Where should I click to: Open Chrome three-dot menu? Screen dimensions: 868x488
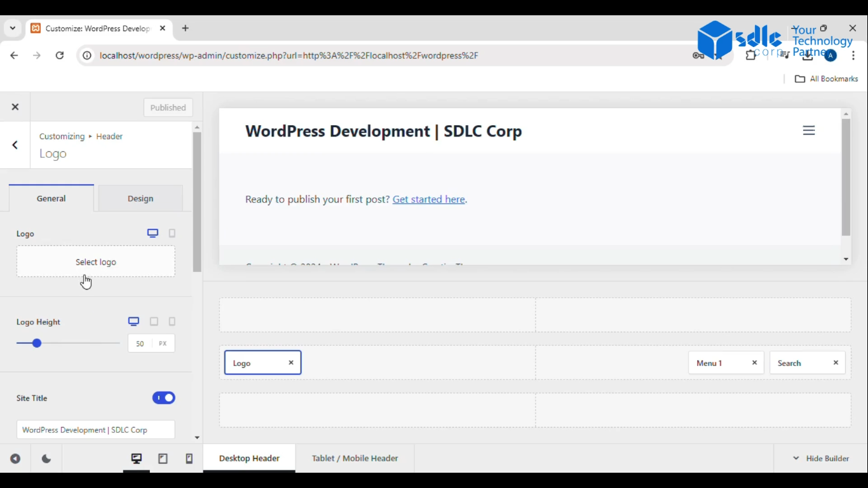click(853, 55)
